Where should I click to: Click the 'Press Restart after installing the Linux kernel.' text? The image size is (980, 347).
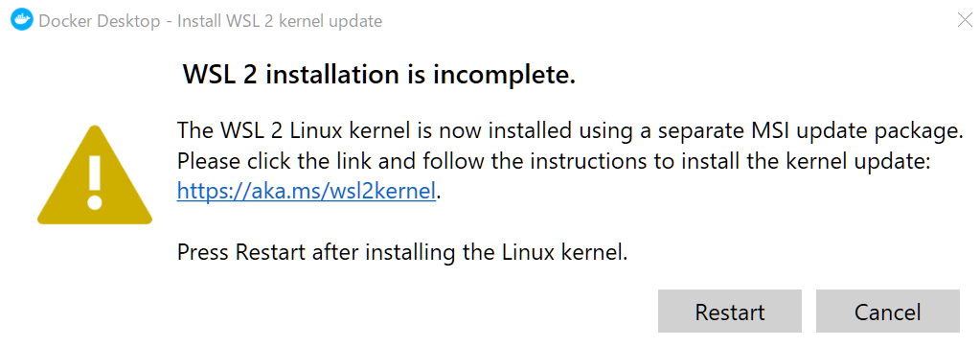tap(402, 253)
